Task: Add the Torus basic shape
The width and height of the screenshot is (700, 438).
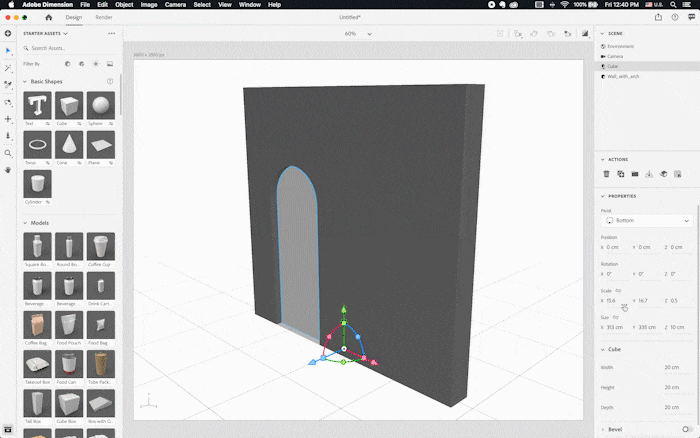Action: (38, 145)
